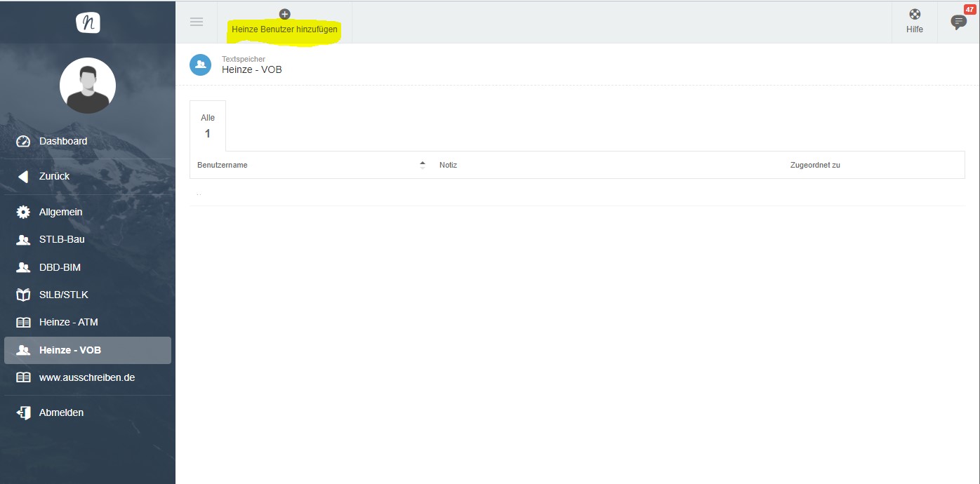Click the plus icon above Heinze Benutzer hinzufügen
This screenshot has width=980, height=484.
tap(284, 14)
